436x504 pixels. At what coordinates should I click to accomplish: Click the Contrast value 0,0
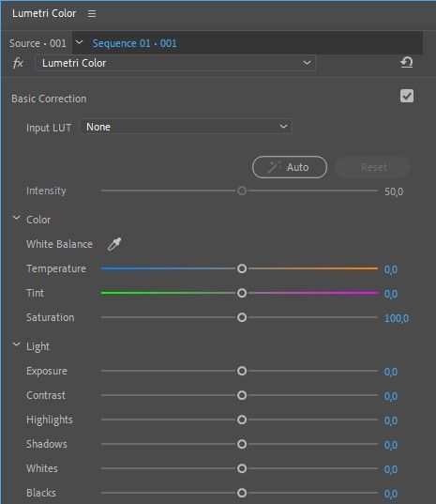(391, 396)
